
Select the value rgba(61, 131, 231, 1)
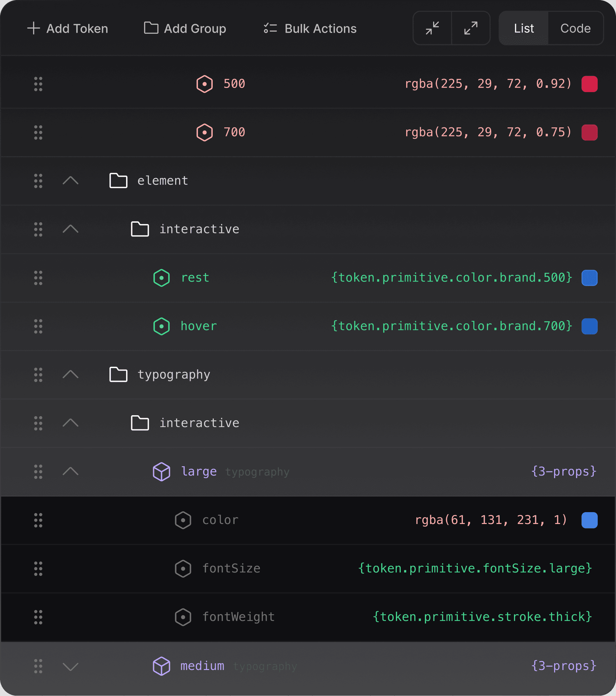(491, 520)
